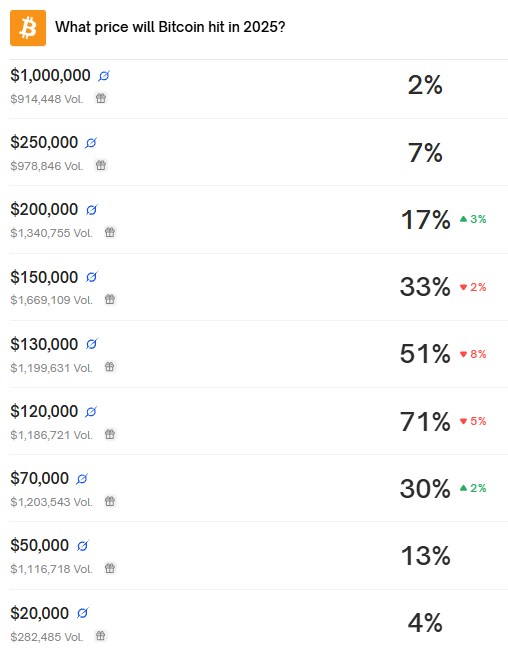Click the gift icon next to $282,485 Vol.
Screen dimensions: 508x655
pyautogui.click(x=101, y=636)
